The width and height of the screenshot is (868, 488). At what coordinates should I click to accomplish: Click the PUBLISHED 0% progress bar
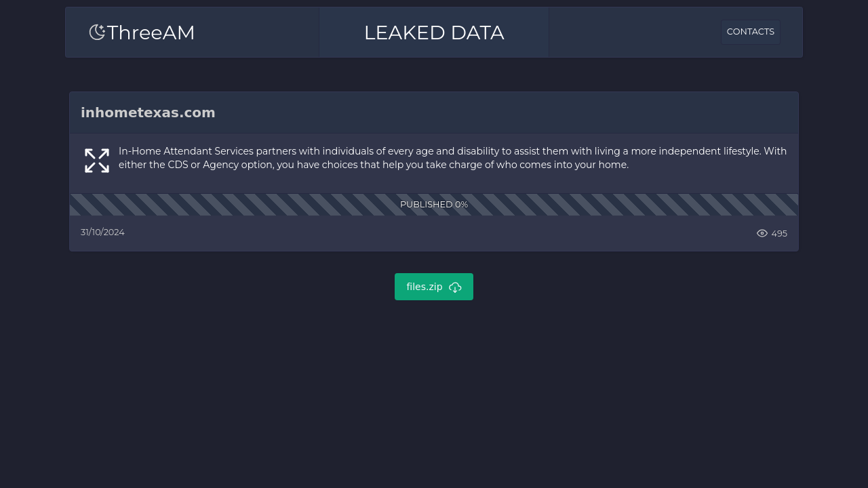(x=434, y=205)
